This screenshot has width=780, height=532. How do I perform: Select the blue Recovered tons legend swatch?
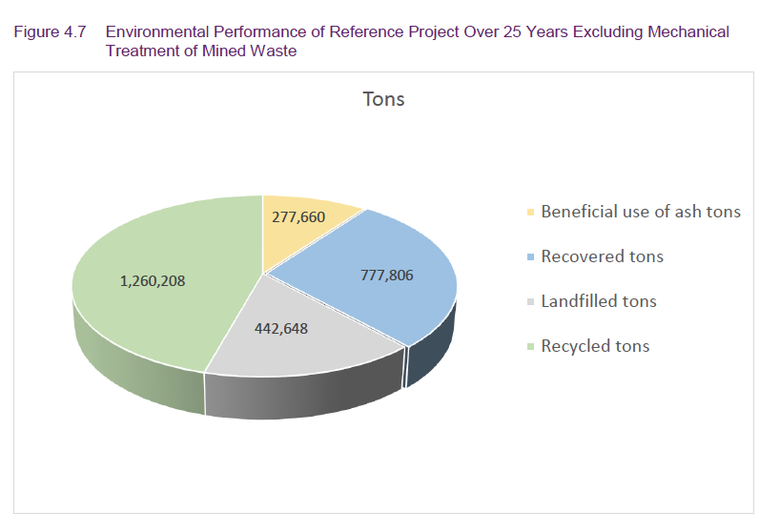click(530, 256)
